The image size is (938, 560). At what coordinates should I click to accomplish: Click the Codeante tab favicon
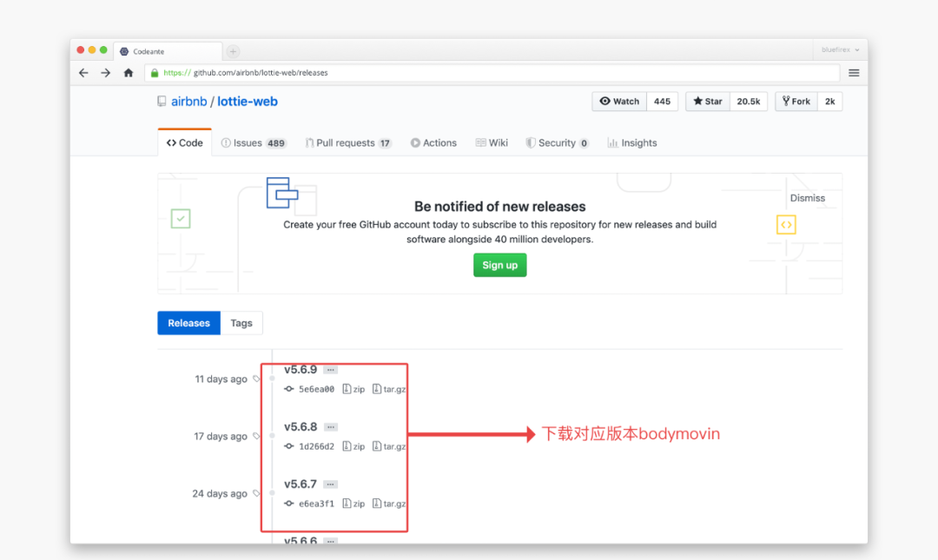click(x=124, y=51)
